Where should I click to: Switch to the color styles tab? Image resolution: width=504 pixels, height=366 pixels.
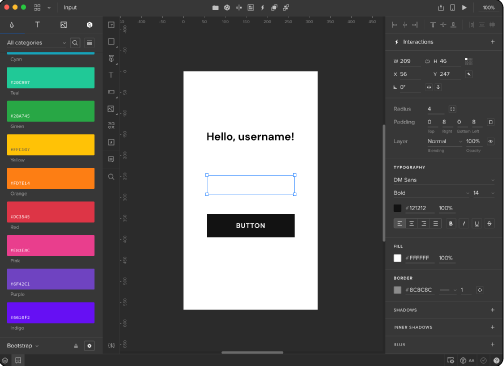12,25
